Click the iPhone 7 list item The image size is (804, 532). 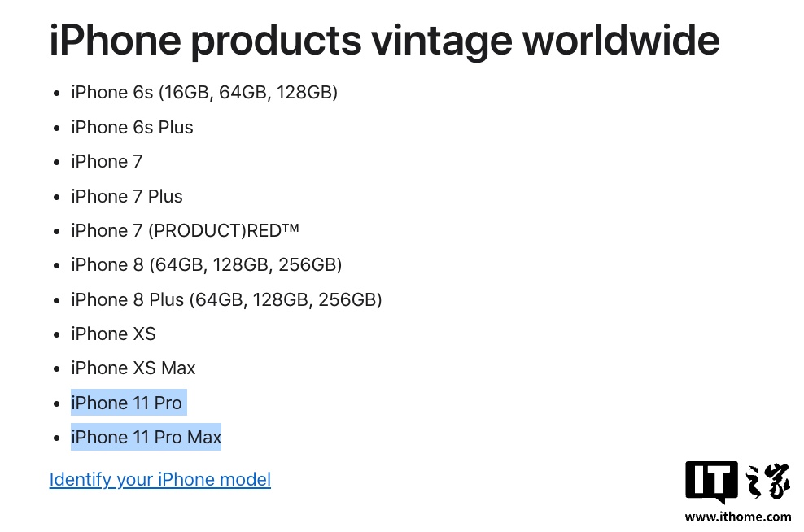107,161
